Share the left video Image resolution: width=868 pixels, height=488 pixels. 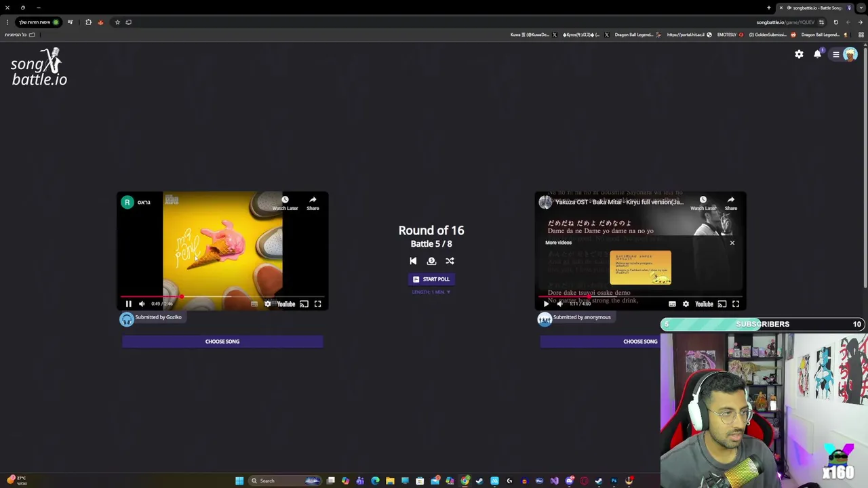(313, 203)
